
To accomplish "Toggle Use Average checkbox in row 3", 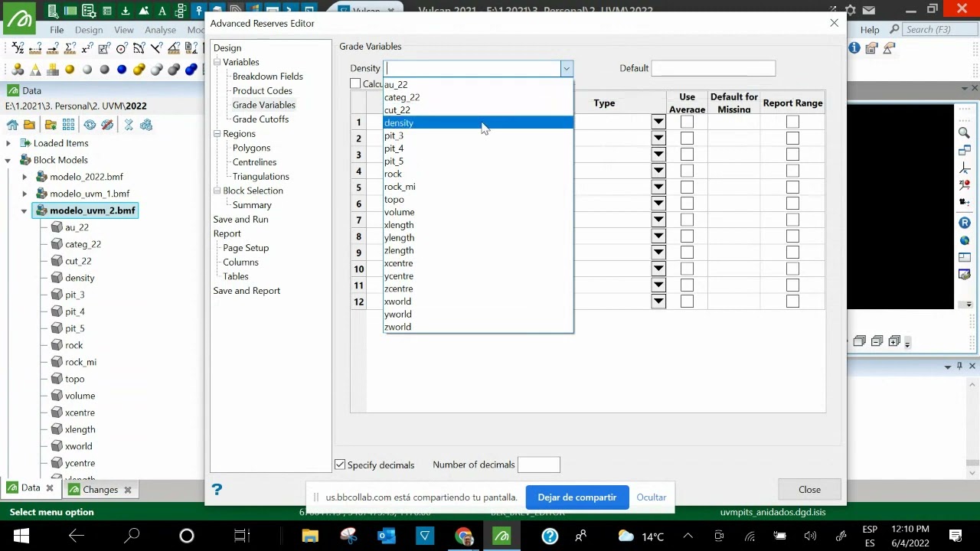I will 687,155.
